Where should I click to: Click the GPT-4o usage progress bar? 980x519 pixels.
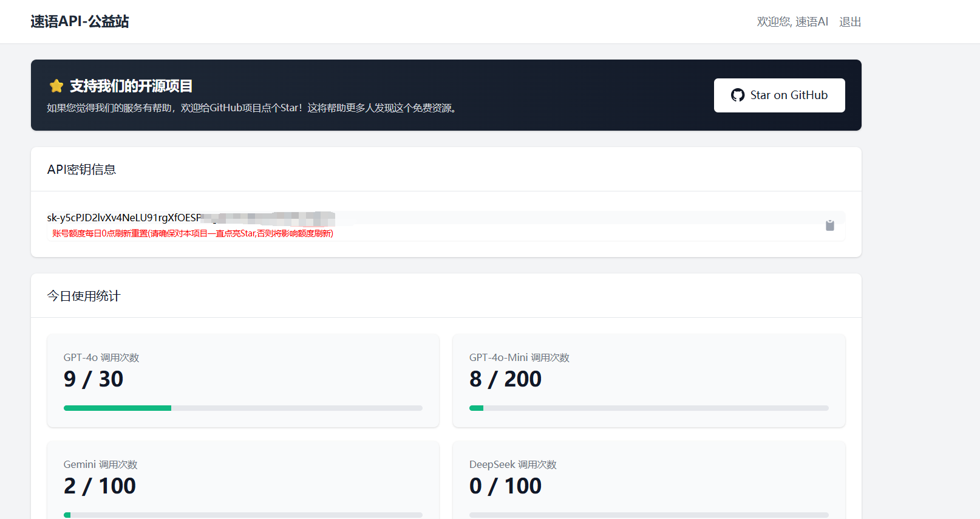[243, 408]
